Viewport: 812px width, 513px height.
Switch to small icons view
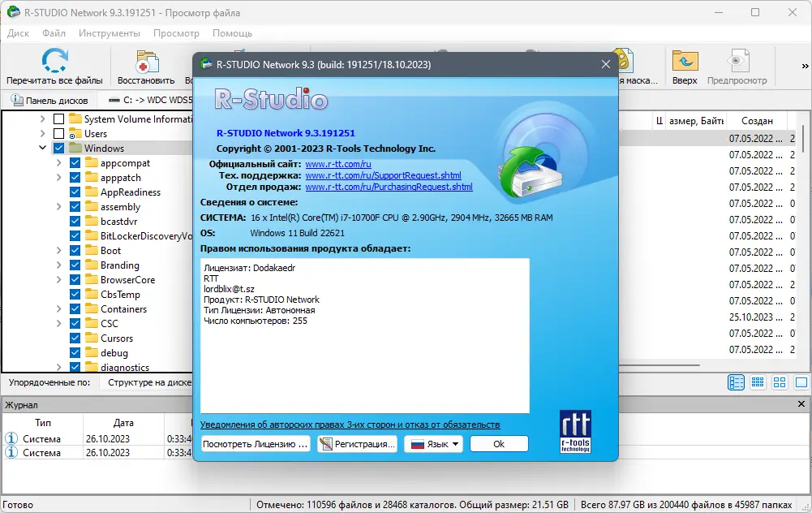[758, 382]
